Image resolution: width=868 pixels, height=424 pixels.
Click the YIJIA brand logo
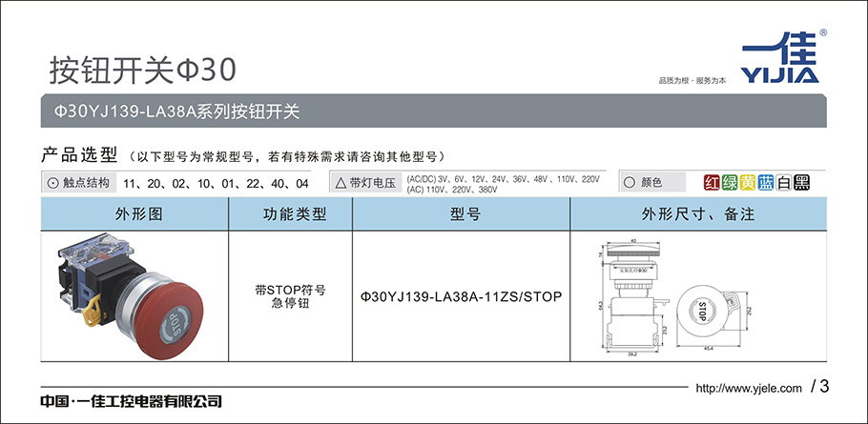[779, 57]
